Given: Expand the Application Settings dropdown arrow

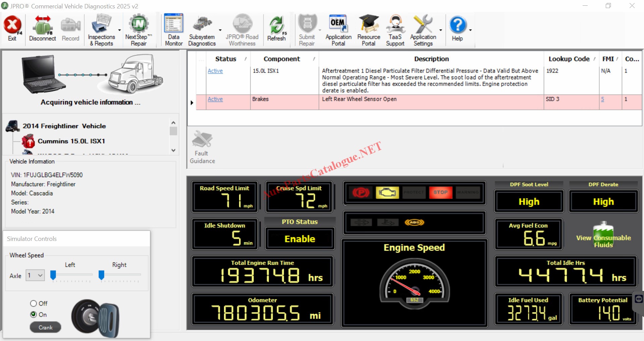Looking at the screenshot, I should (x=441, y=30).
